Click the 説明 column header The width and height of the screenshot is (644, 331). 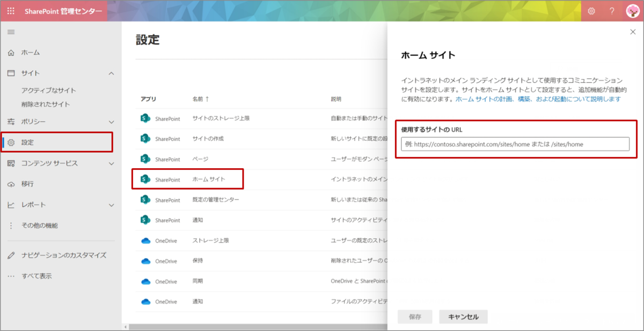[336, 99]
